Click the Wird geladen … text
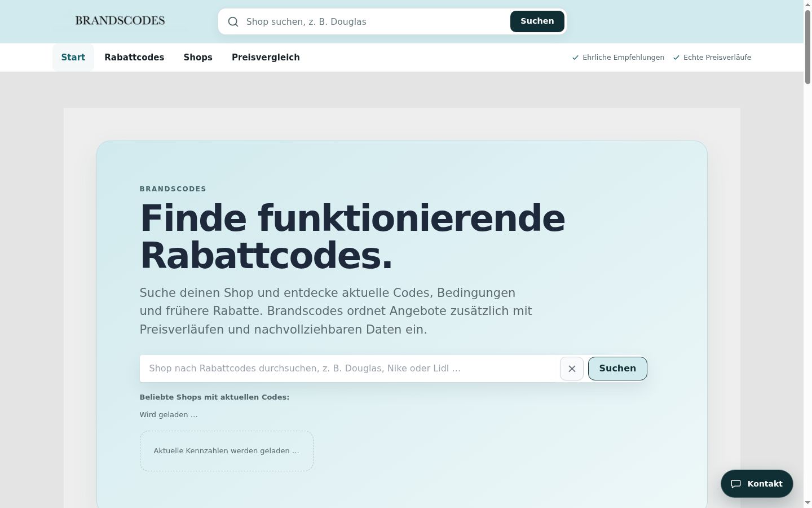 pyautogui.click(x=169, y=415)
